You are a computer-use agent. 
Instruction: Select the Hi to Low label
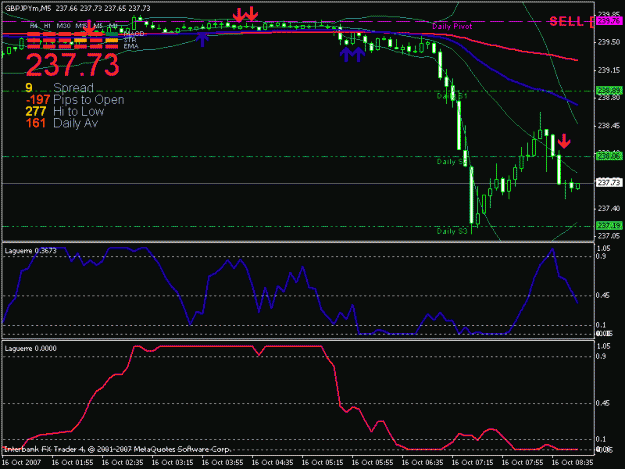[79, 111]
